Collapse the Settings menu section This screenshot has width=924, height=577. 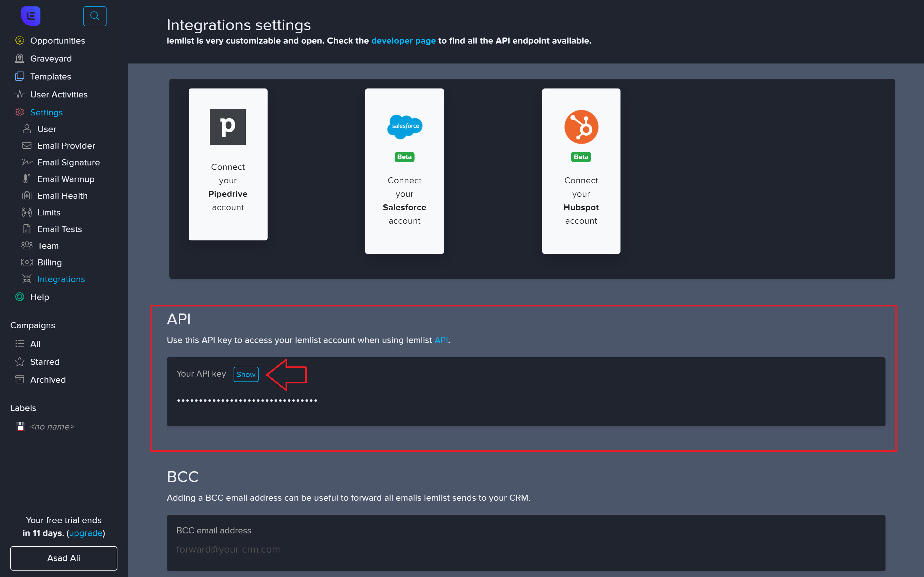pos(46,112)
